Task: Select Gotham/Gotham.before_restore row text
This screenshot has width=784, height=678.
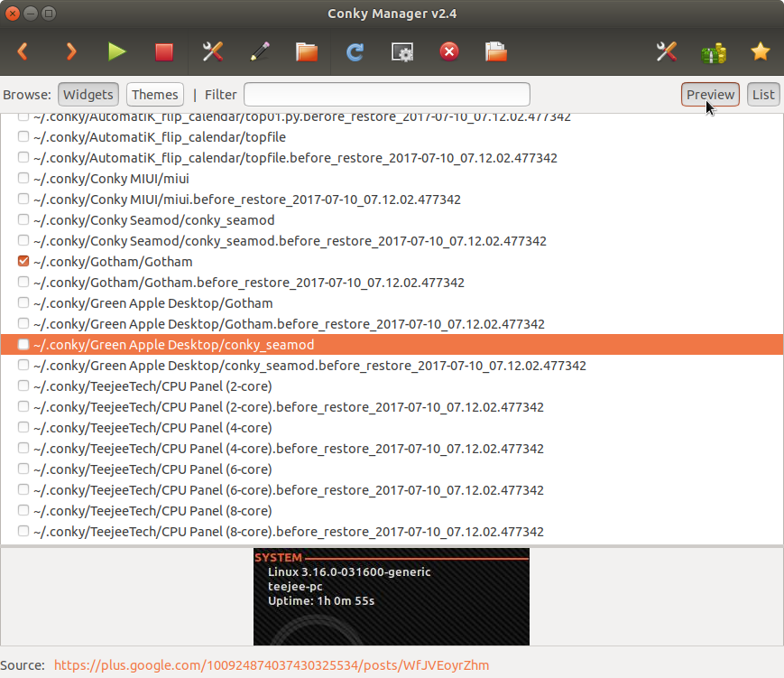Action: [x=249, y=283]
